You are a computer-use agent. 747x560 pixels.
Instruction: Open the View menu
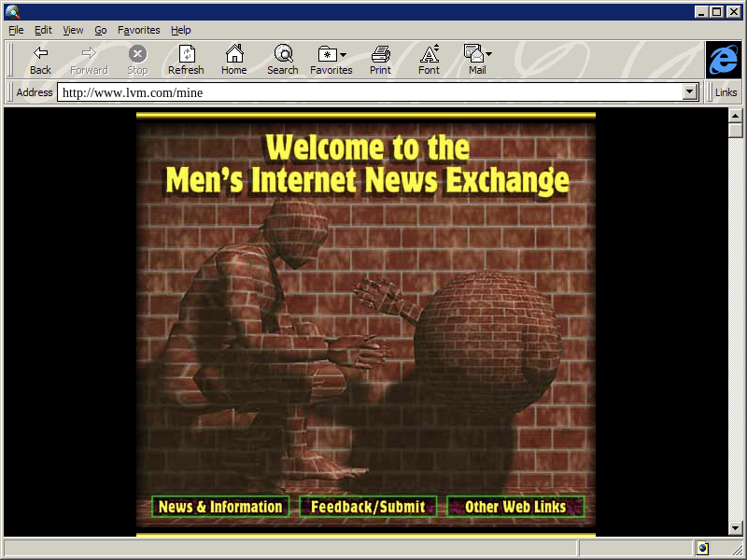click(73, 30)
